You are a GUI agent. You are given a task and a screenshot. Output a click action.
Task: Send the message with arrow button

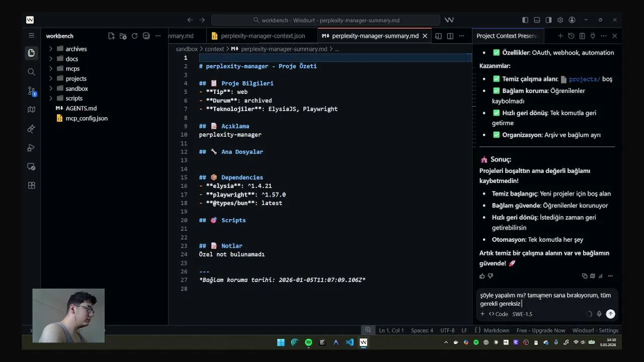[x=610, y=314]
